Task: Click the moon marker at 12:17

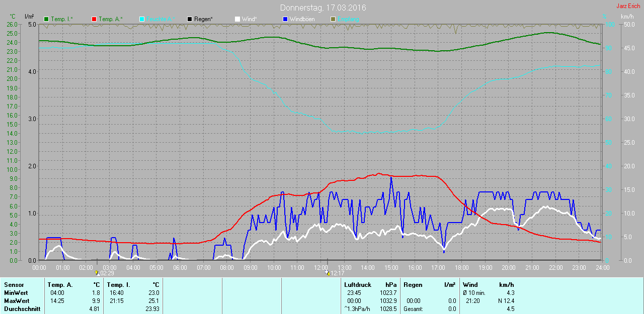Action: pos(328,273)
